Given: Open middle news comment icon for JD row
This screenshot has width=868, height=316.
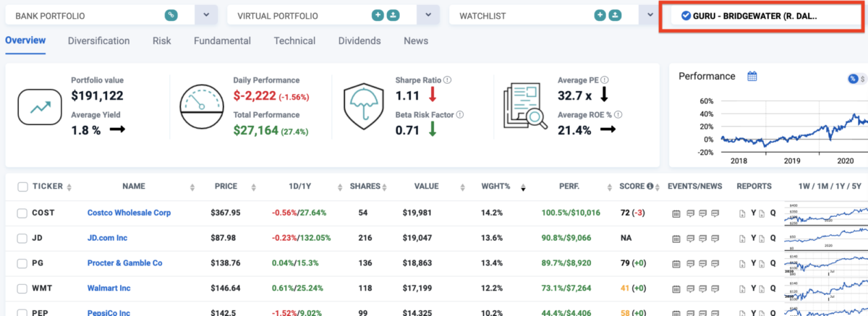Looking at the screenshot, I should 702,239.
